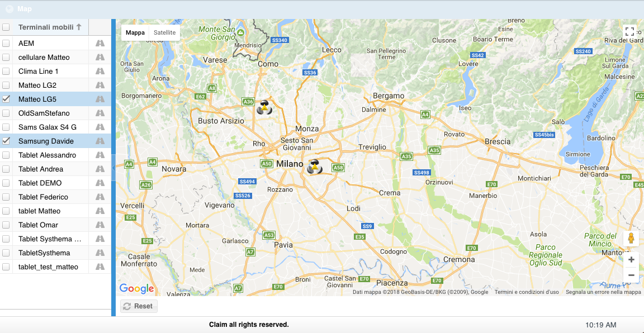The height and width of the screenshot is (333, 644).
Task: Check the Tablet Omar checkbox
Action: click(x=6, y=225)
